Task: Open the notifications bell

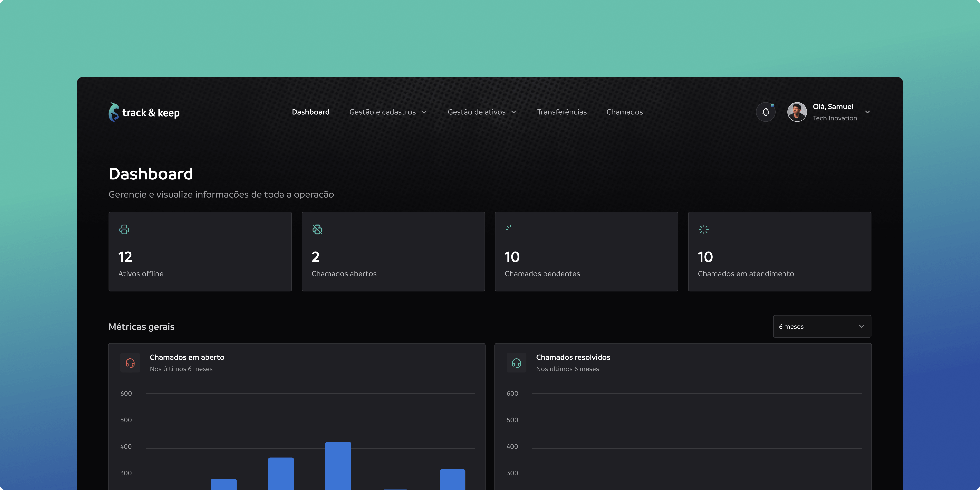Action: (x=765, y=112)
